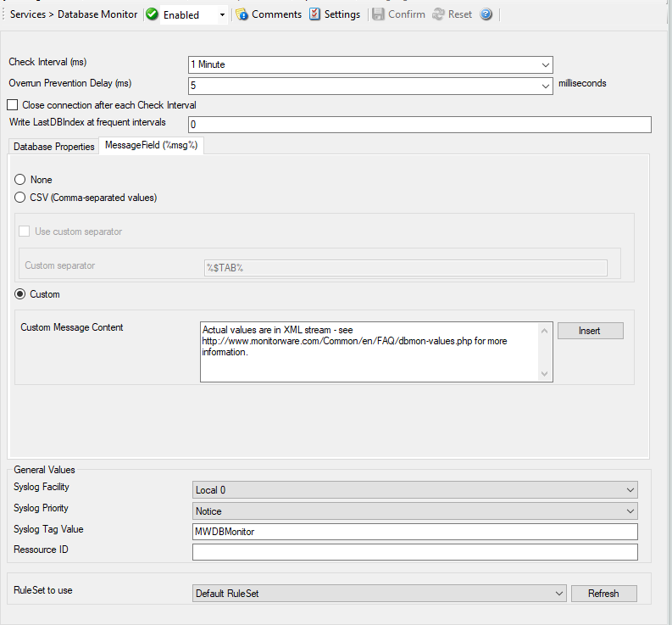Enable Close connection after each Check Interval

(13, 105)
